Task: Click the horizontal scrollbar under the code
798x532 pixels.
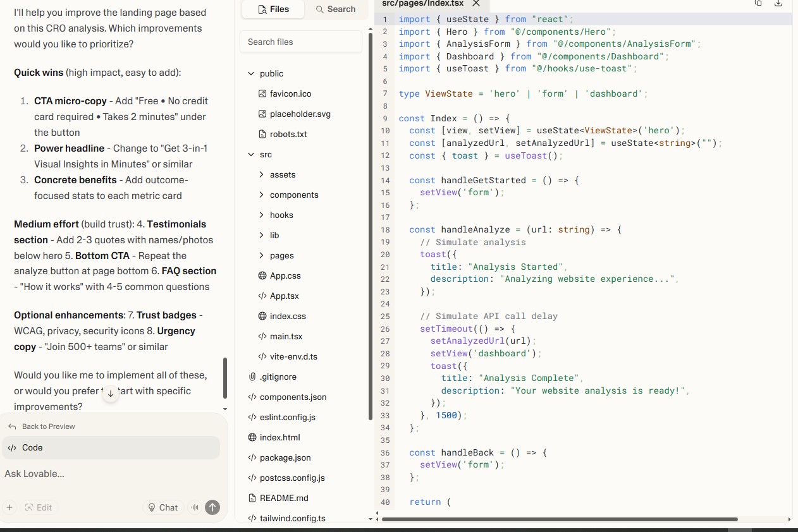Action: pos(560,519)
